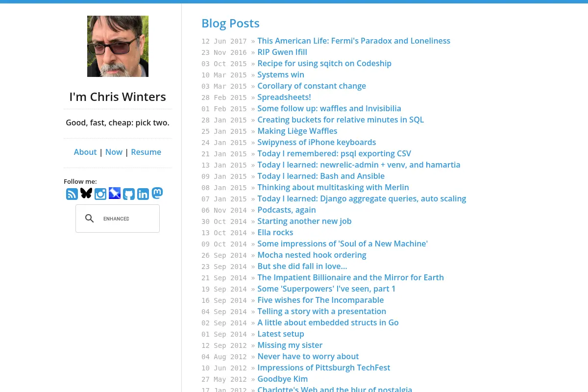Screen dimensions: 588x392
Task: Open 'Today I learned: Bash and Ansible'
Action: [x=321, y=176]
